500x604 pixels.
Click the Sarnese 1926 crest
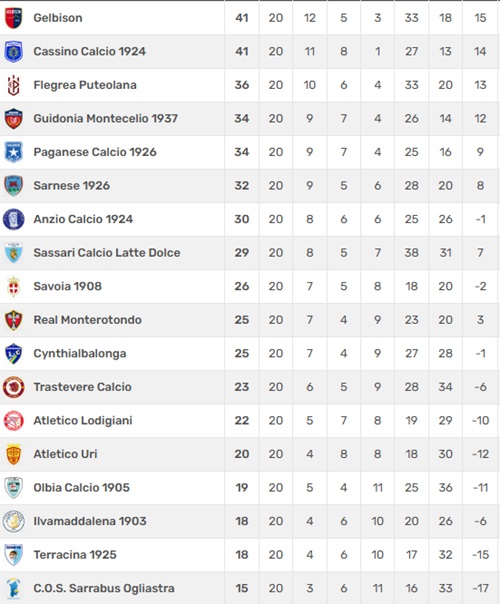(x=13, y=186)
